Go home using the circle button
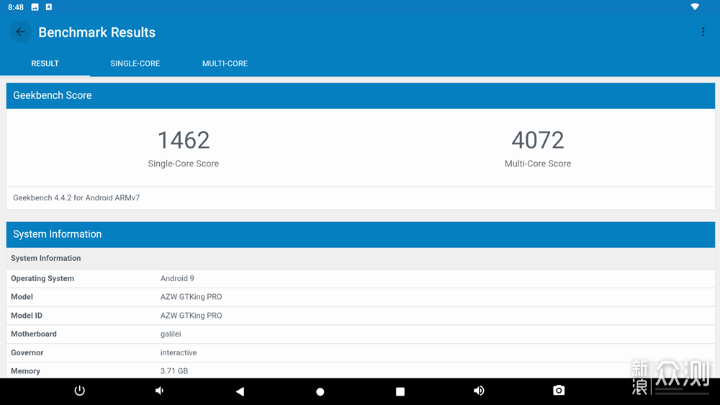This screenshot has width=720, height=405. coord(320,391)
